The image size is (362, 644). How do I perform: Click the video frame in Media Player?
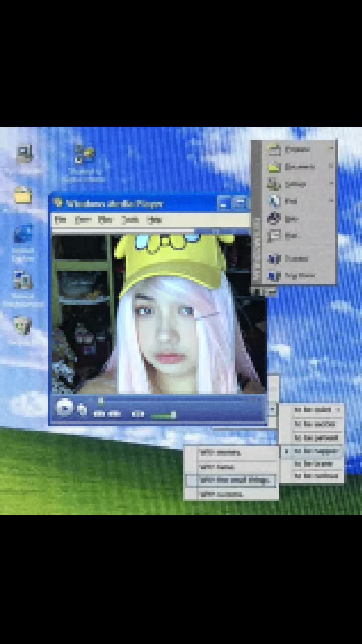pos(159,314)
